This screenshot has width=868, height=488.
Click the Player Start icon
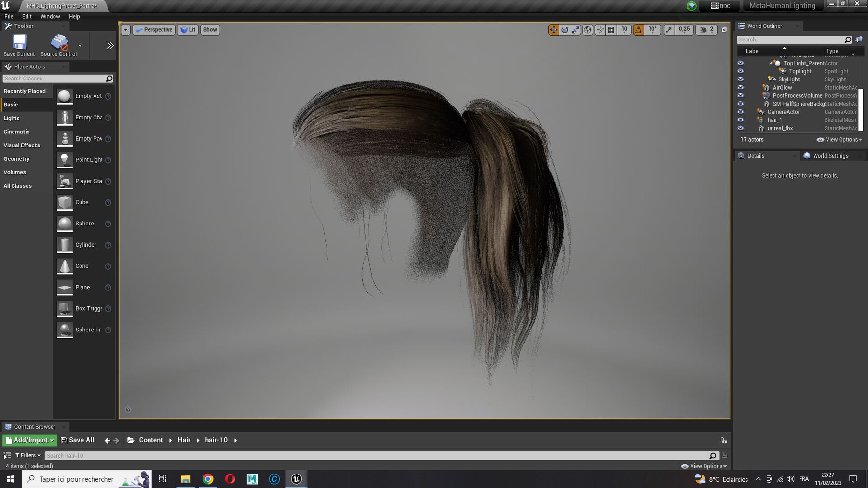click(65, 181)
